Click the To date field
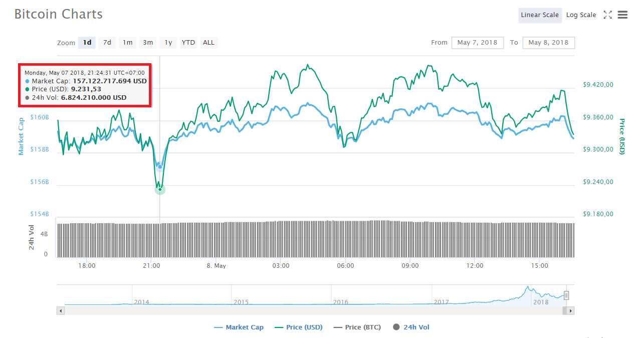Viewport: 644px width, 338px height. (548, 43)
